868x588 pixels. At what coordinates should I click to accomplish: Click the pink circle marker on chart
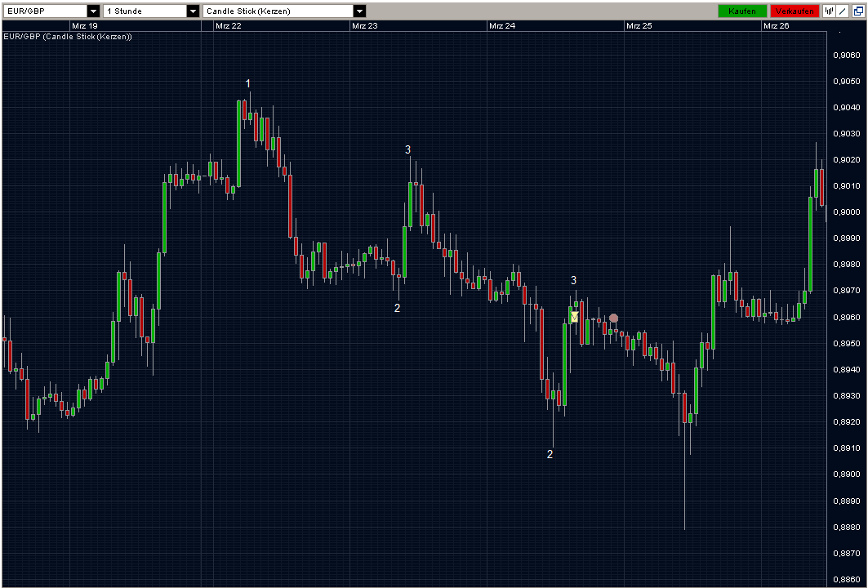[613, 318]
